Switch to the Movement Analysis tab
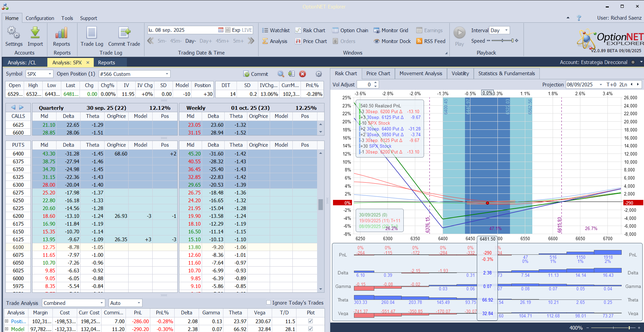 (x=421, y=74)
